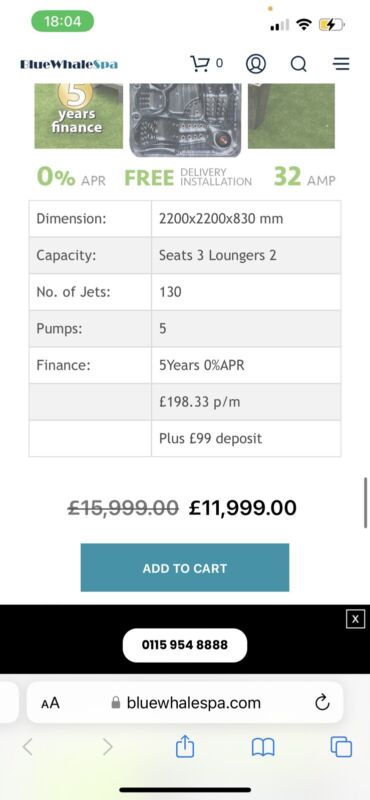The width and height of the screenshot is (370, 800).
Task: Open the user account profile icon
Action: [x=256, y=64]
